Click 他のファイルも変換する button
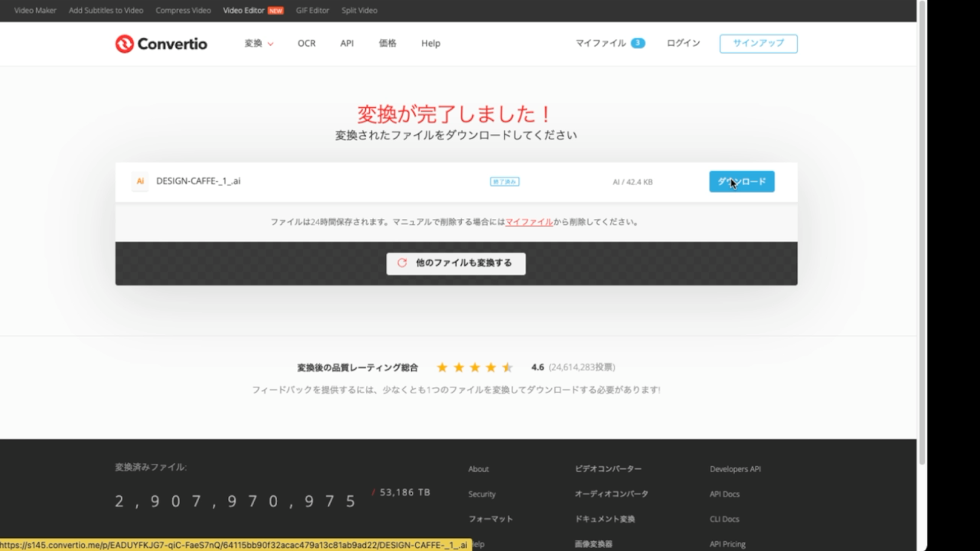Image resolution: width=980 pixels, height=551 pixels. (x=456, y=263)
